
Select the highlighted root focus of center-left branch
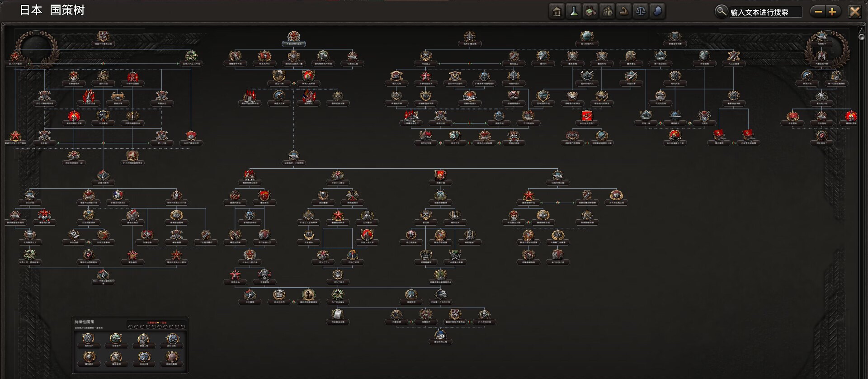pyautogui.click(x=294, y=38)
